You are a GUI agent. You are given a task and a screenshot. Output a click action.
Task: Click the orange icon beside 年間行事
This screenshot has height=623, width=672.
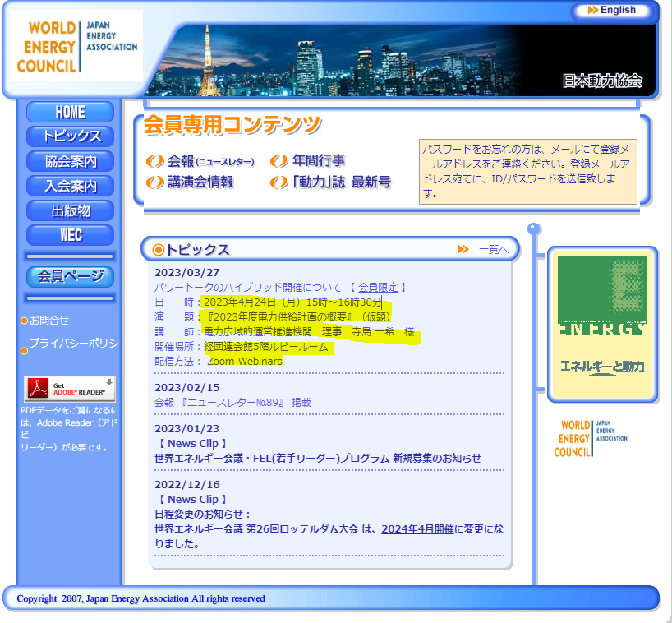(x=279, y=161)
